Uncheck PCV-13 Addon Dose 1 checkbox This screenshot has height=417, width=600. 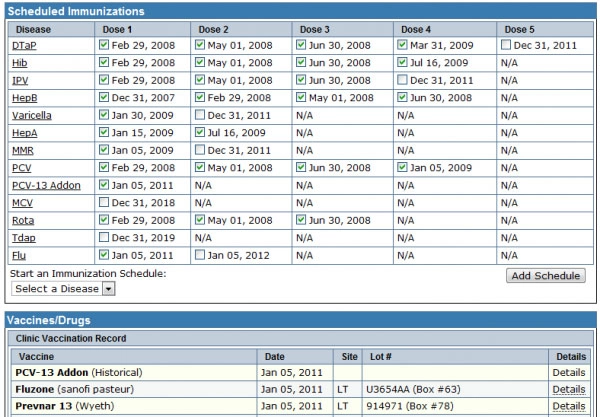pos(104,185)
